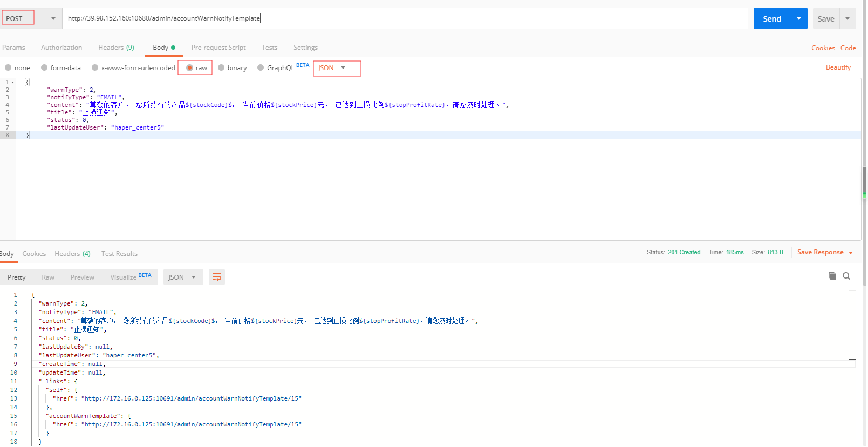Click the "warnType": 2 line in request
Image resolution: width=868 pixels, height=447 pixels.
[71, 90]
